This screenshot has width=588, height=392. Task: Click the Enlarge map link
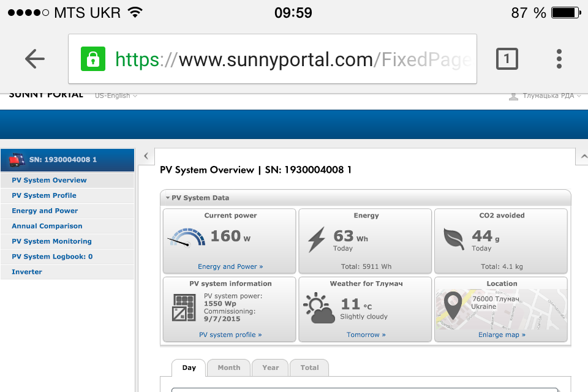point(502,335)
